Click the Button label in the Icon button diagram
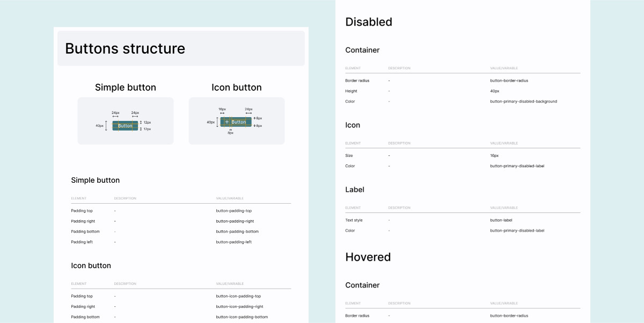This screenshot has height=323, width=644. [239, 122]
